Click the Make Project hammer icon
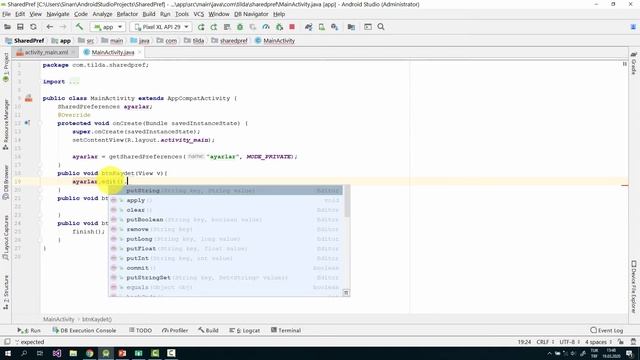This screenshot has height=360, width=640. pyautogui.click(x=79, y=27)
